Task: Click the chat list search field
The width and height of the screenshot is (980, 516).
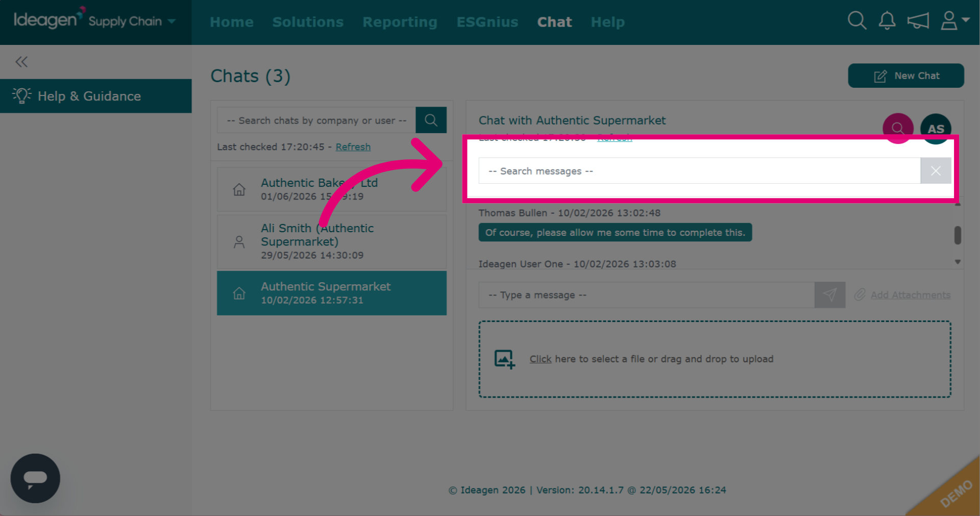Action: click(x=316, y=120)
